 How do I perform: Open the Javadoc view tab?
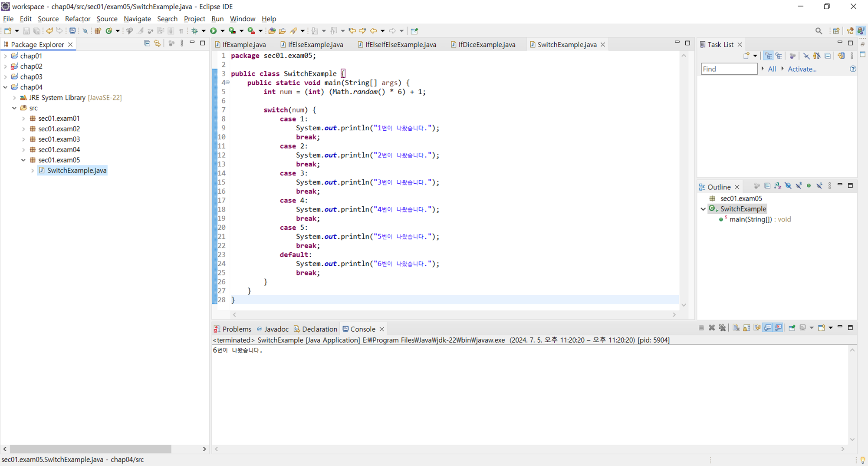click(x=273, y=329)
